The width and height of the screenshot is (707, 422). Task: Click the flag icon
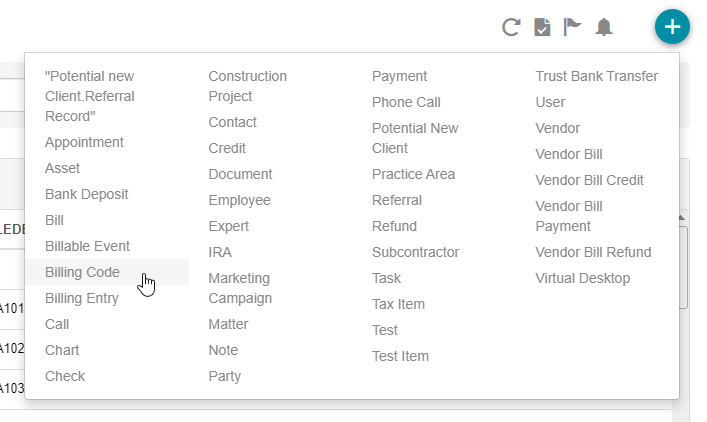(572, 27)
